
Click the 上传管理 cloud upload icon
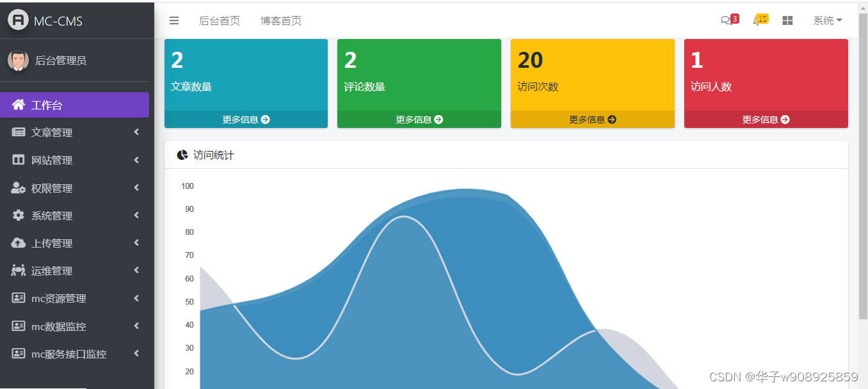(19, 242)
